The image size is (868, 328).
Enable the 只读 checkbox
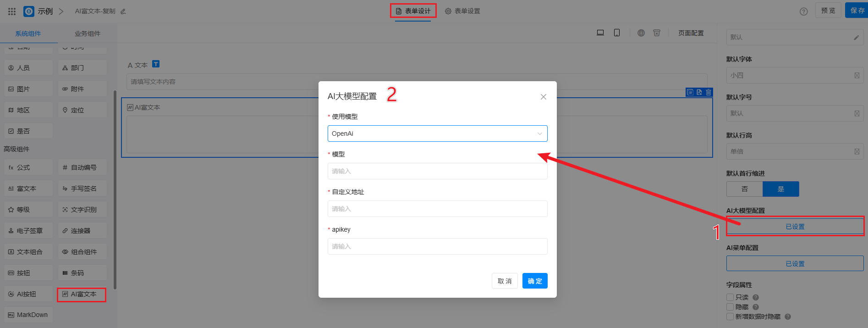pos(730,297)
